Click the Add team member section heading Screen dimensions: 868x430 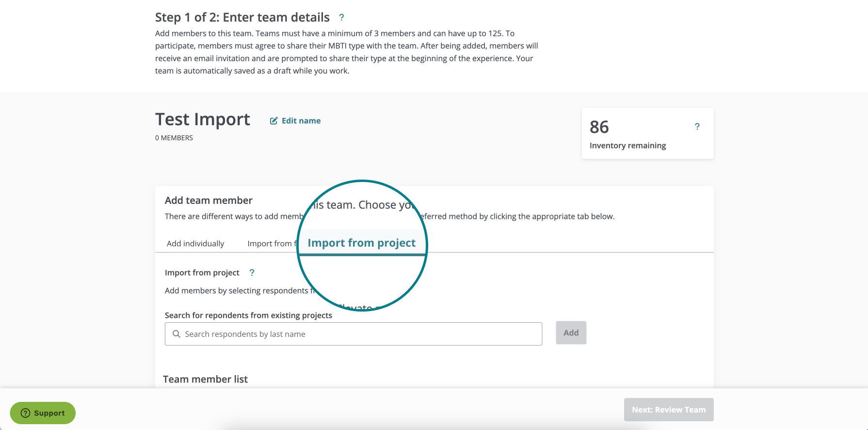coord(209,200)
